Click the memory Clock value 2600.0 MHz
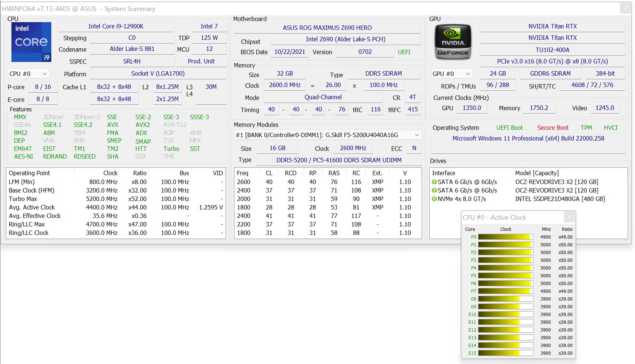Image resolution: width=635 pixels, height=364 pixels. (x=285, y=85)
